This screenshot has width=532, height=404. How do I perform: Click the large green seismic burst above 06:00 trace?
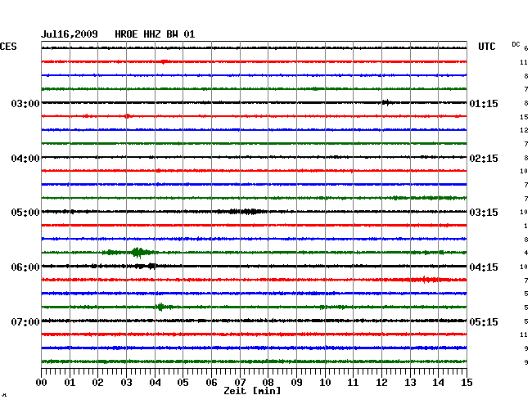click(138, 253)
